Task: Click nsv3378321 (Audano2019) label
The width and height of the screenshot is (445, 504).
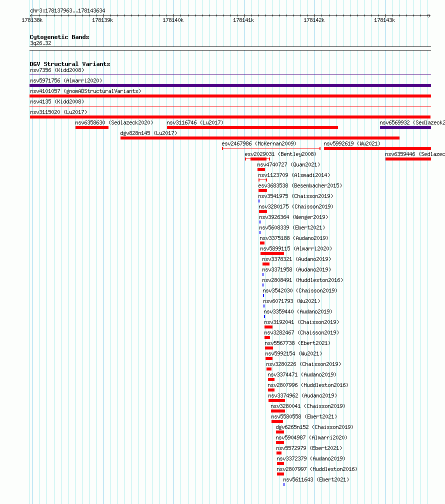Action: click(x=296, y=259)
